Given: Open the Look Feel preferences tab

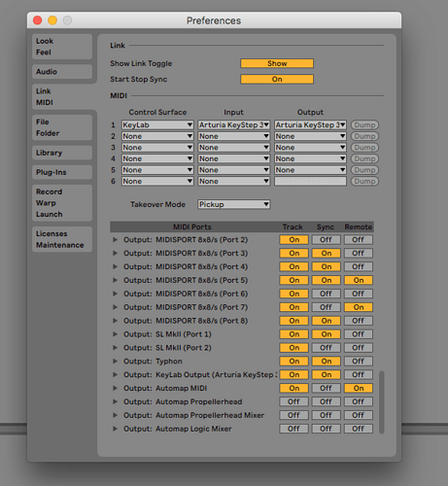Looking at the screenshot, I should pos(62,47).
